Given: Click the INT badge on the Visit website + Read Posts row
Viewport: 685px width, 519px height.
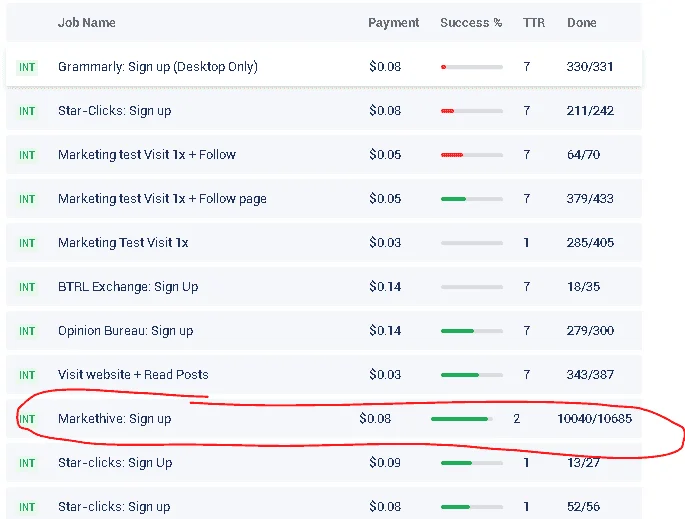Looking at the screenshot, I should (27, 375).
